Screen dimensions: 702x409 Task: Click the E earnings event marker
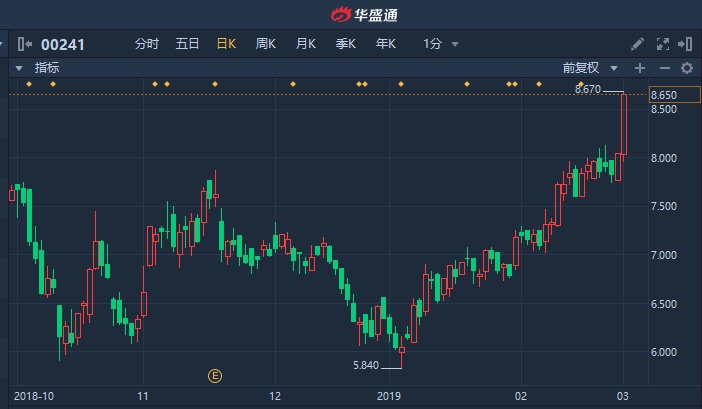pos(215,376)
